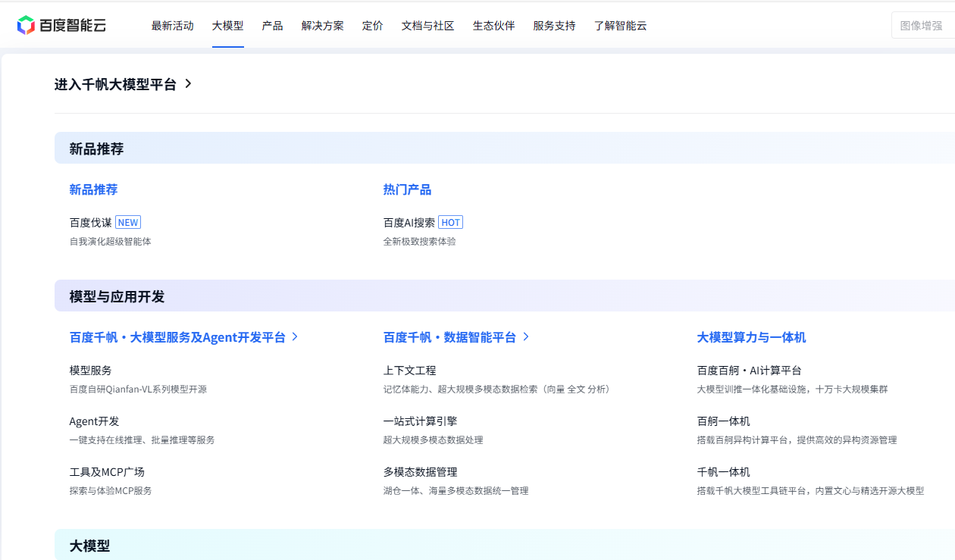Open 百舸一体机 item

tap(724, 421)
